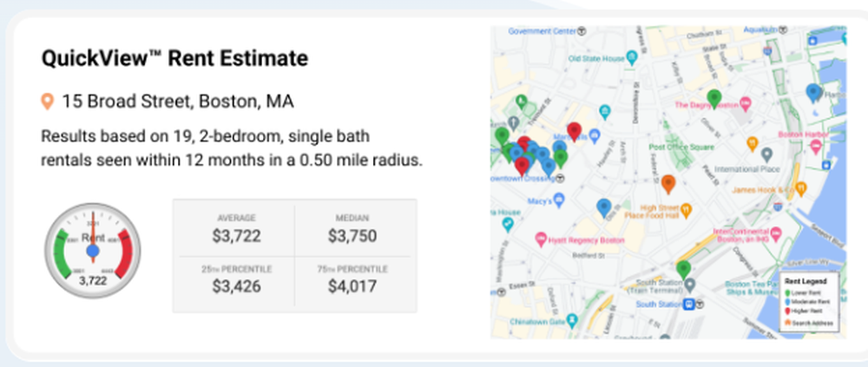Click the 15 Broad Street address text
The height and width of the screenshot is (367, 868).
[x=178, y=102]
